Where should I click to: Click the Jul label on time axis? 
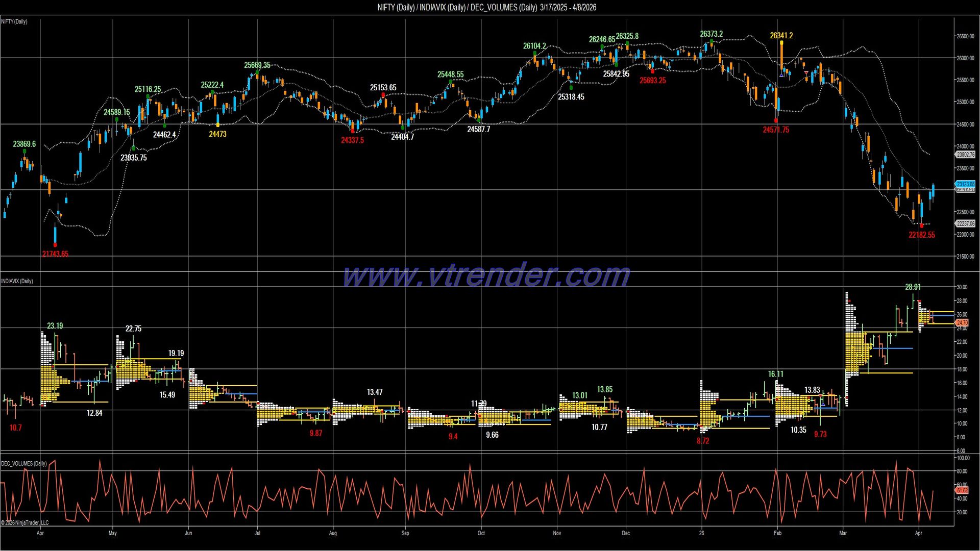(257, 533)
